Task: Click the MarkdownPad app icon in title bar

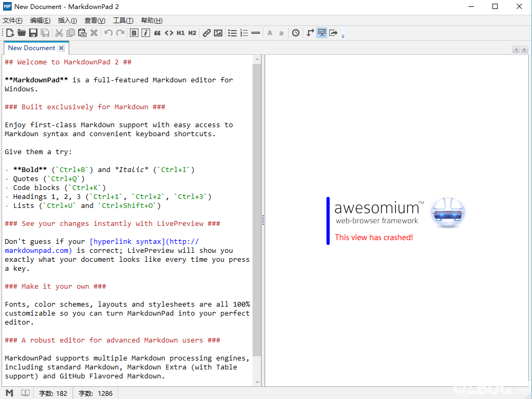Action: 7,6
